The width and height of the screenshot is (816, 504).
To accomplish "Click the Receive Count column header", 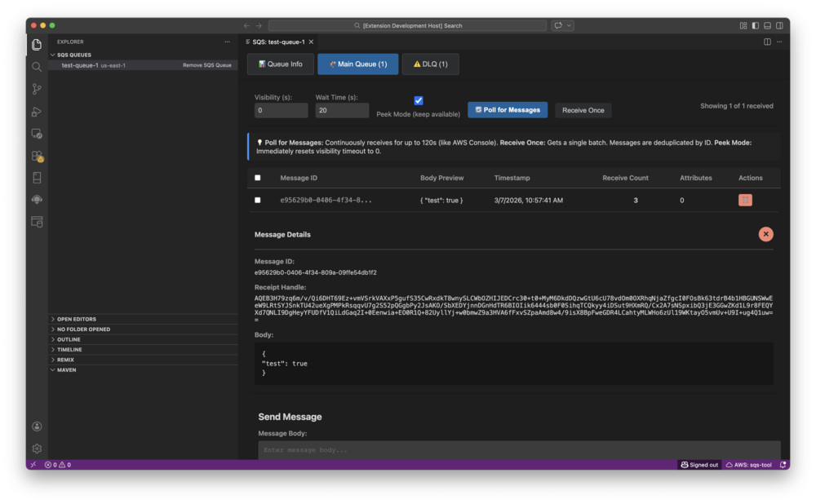I will pyautogui.click(x=626, y=178).
